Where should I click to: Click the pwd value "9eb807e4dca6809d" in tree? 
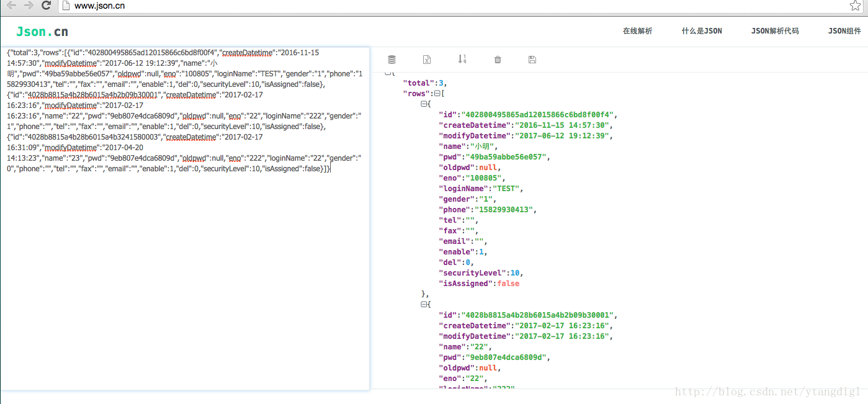pos(506,357)
